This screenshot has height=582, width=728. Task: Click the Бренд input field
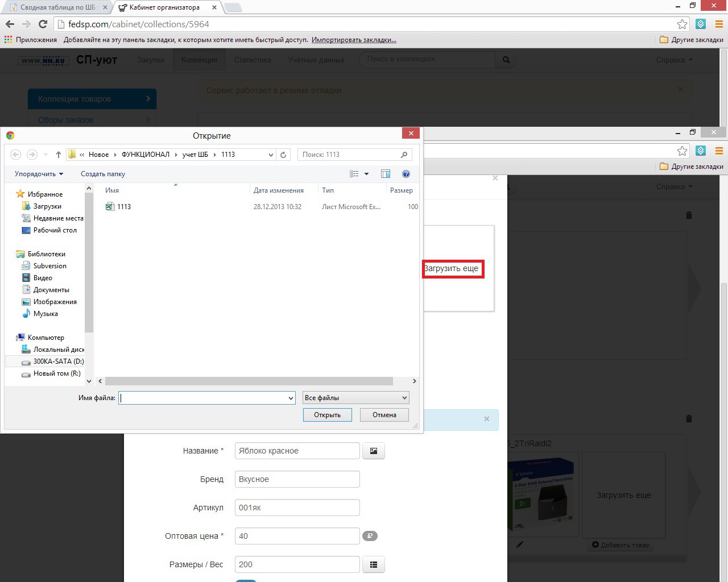[x=297, y=479]
